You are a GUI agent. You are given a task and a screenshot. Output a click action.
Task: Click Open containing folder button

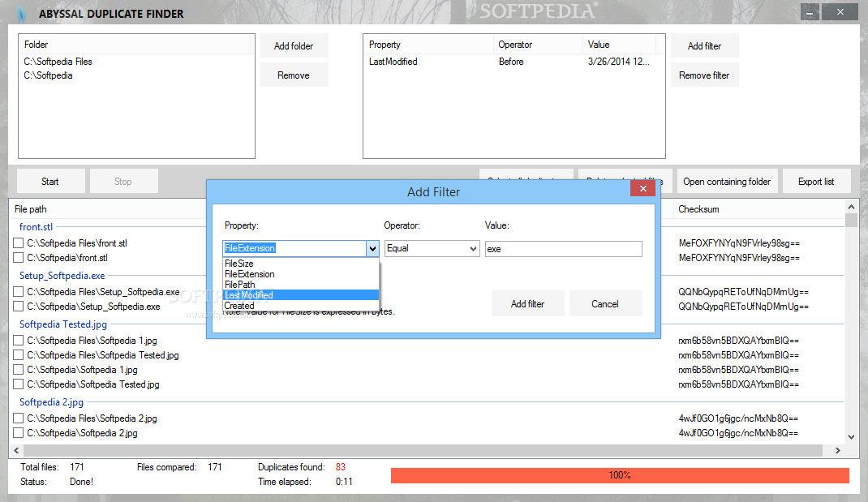tap(727, 182)
